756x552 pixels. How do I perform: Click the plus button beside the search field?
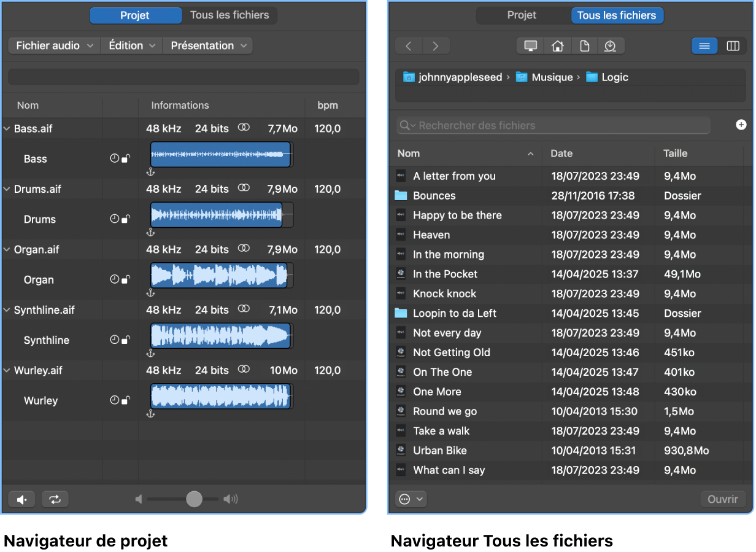(x=741, y=124)
